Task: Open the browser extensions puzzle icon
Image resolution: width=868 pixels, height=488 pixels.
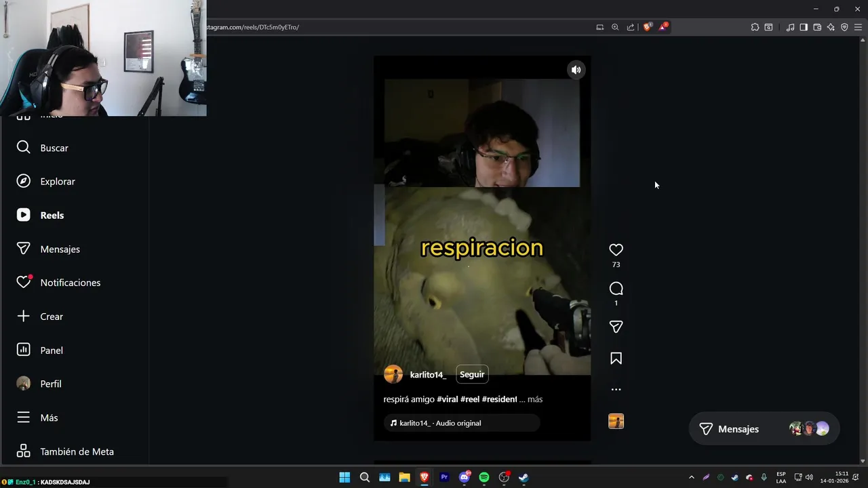Action: [x=755, y=27]
